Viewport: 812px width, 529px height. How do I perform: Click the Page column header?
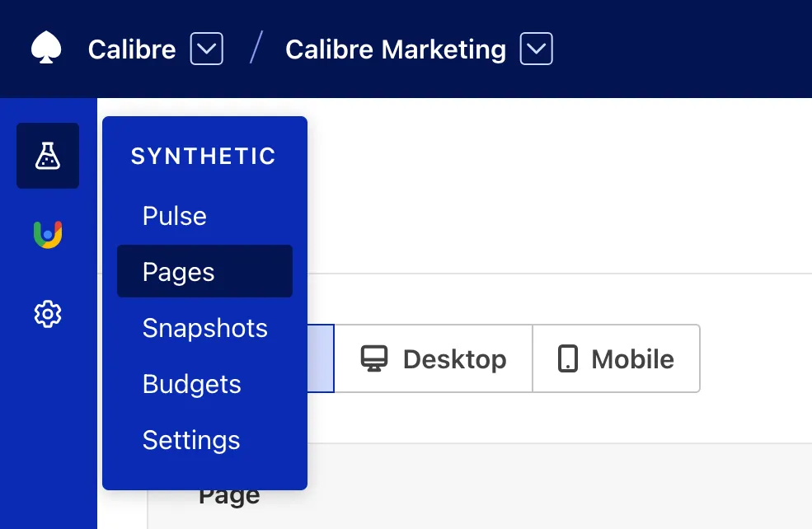(228, 494)
